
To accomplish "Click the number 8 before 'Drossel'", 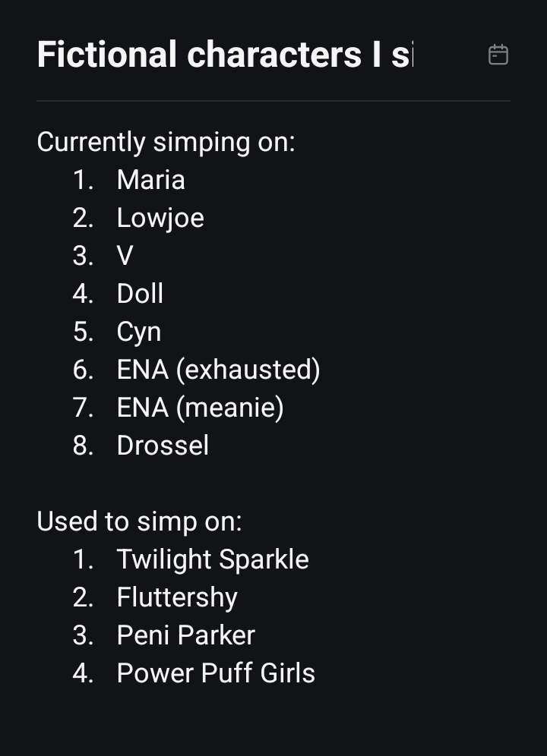I will [83, 446].
